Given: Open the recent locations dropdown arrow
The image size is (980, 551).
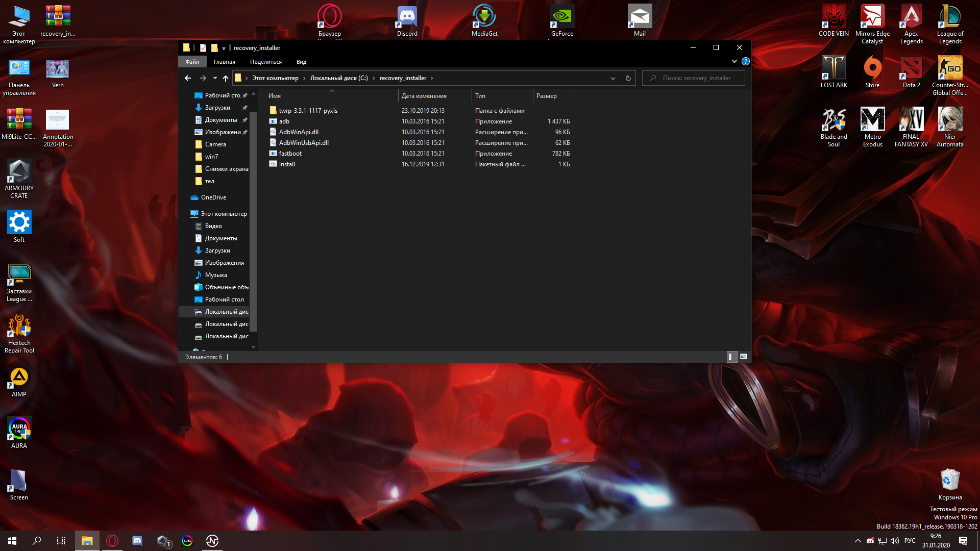Looking at the screenshot, I should [215, 78].
